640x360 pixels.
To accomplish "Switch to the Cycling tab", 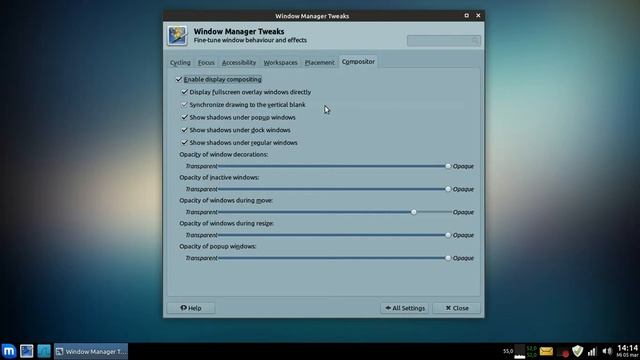I will pyautogui.click(x=180, y=62).
